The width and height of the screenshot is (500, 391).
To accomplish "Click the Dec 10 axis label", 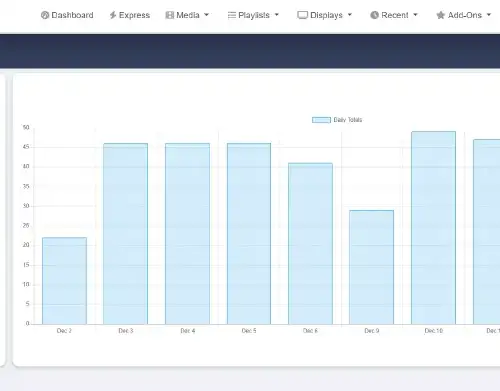I will (434, 331).
